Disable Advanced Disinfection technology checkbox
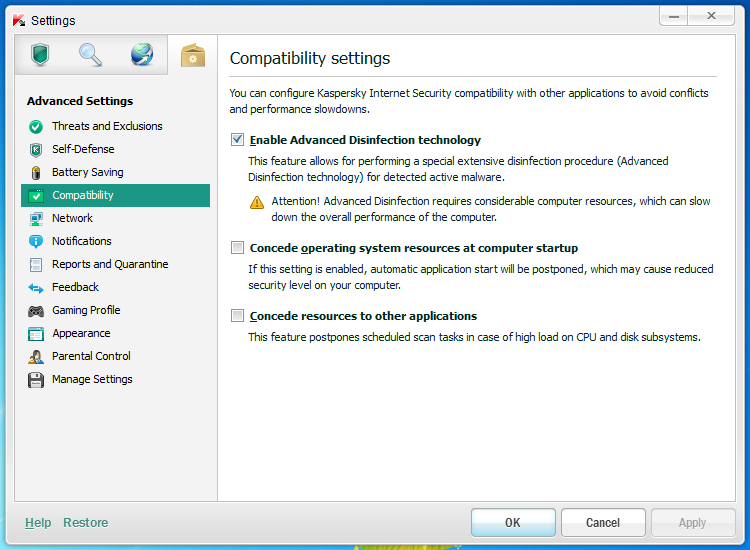Screen dimensions: 750x550 pos(238,140)
